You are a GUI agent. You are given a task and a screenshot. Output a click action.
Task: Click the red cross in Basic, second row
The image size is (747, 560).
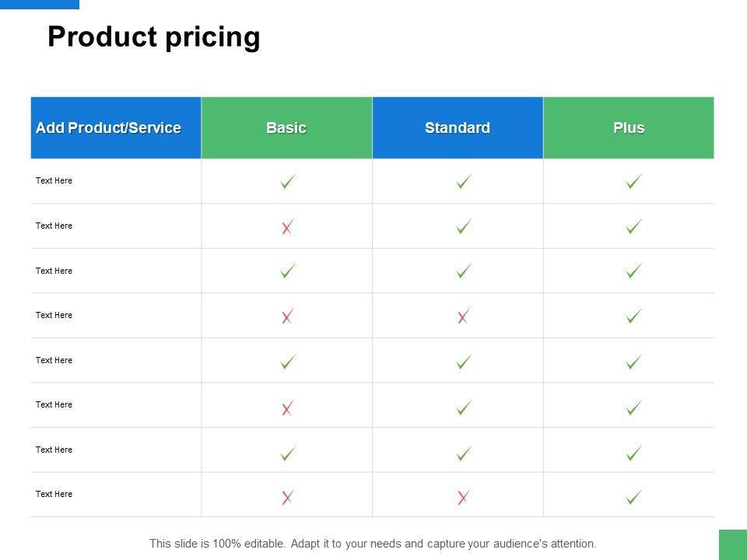tap(287, 227)
